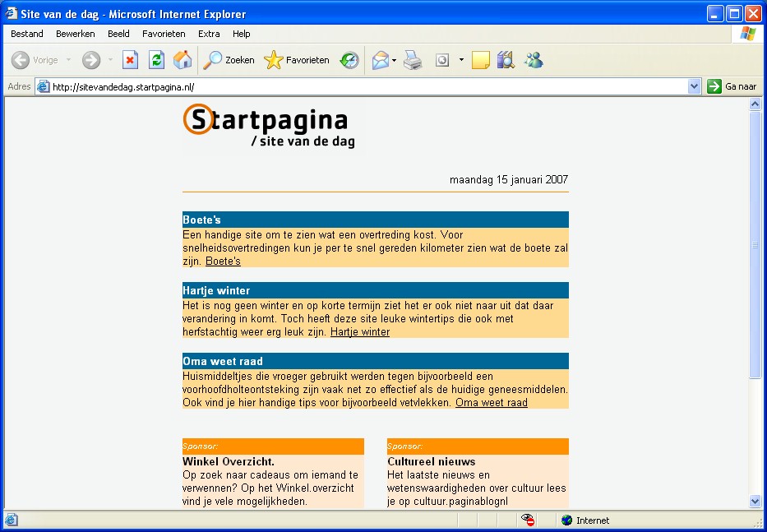Click the address bar URL field

pyautogui.click(x=369, y=86)
